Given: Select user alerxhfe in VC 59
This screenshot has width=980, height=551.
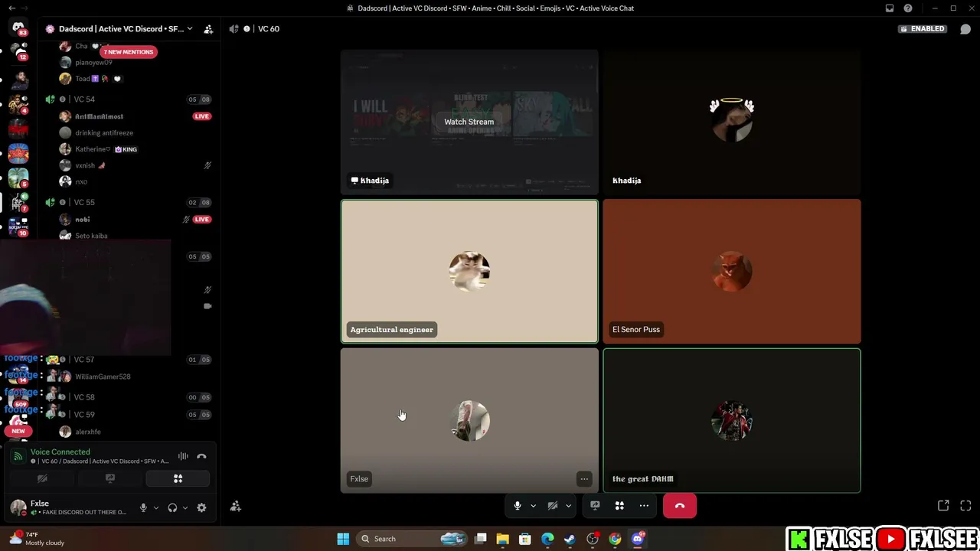Looking at the screenshot, I should pos(88,432).
